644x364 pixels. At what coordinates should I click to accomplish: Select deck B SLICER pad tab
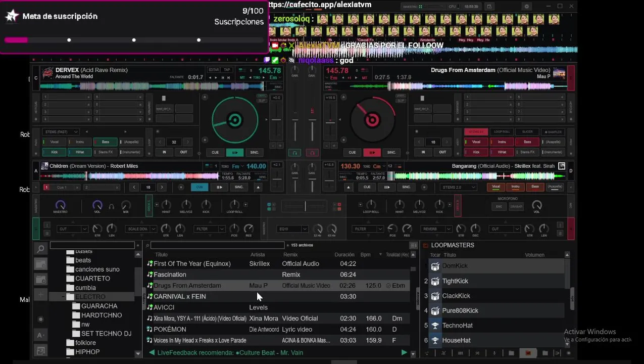pyautogui.click(x=527, y=132)
